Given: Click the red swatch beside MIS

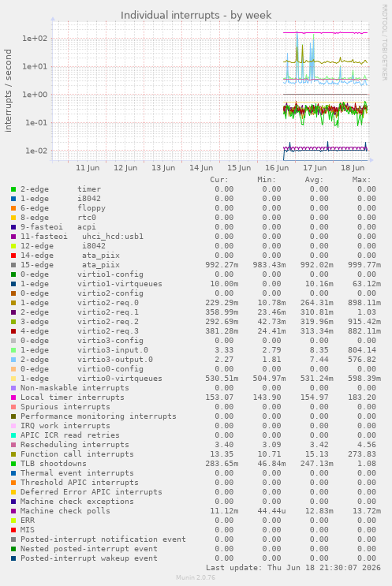Looking at the screenshot, I should (x=13, y=530).
